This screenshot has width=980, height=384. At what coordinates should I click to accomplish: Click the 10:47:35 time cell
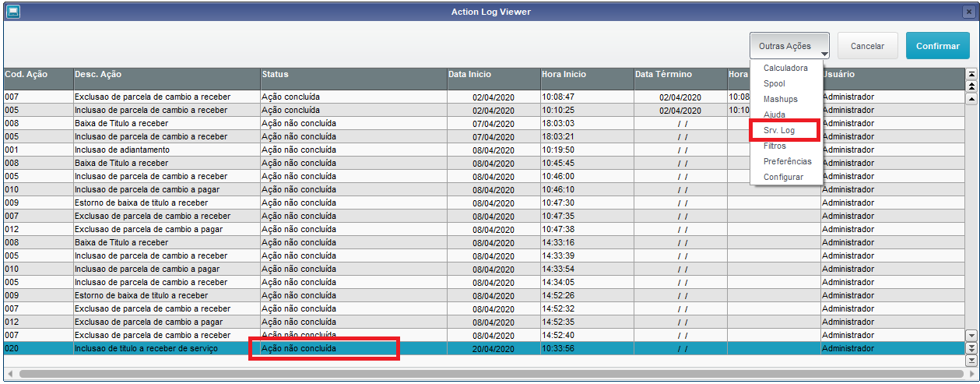(x=587, y=216)
